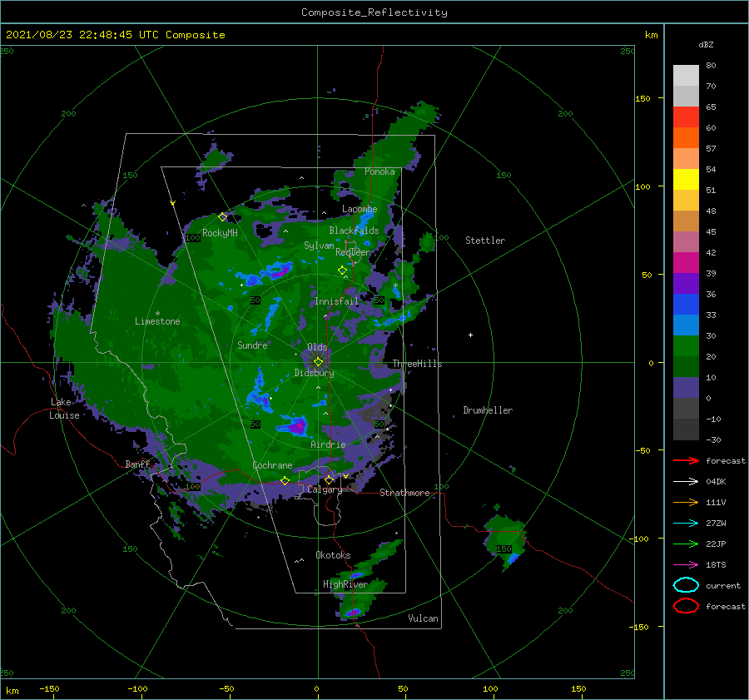Select the light blue dBZ scale swatch
The image size is (749, 700).
(686, 325)
